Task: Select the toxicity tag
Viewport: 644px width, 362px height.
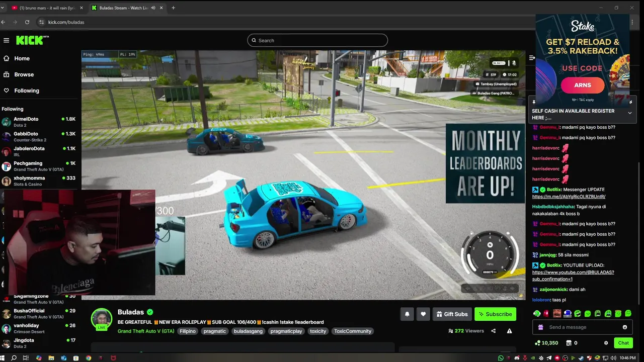Action: [x=318, y=331]
